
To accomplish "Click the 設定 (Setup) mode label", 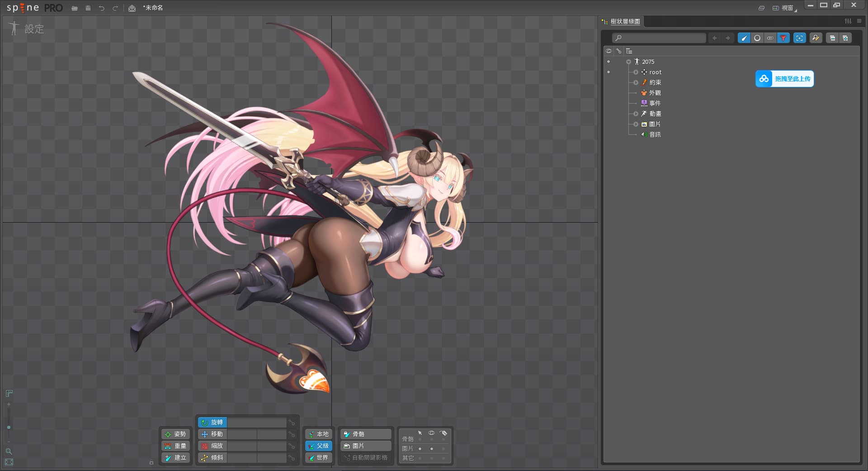I will pos(34,29).
